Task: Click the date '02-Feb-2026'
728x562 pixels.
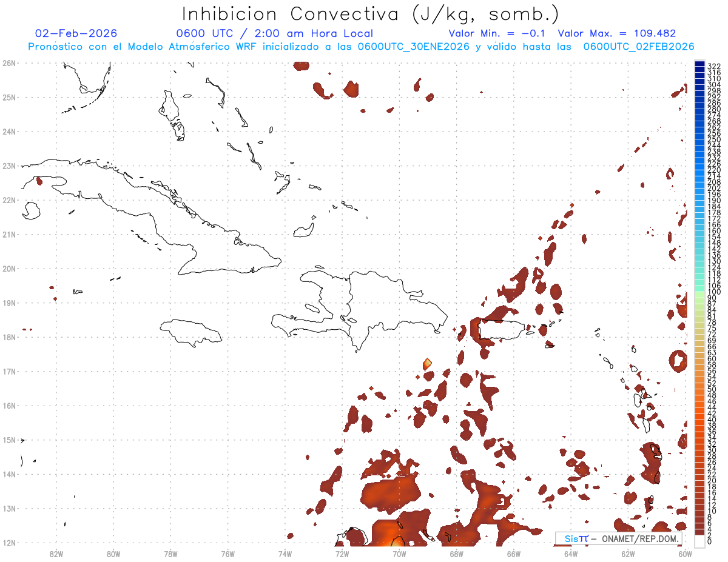Action: click(x=76, y=33)
